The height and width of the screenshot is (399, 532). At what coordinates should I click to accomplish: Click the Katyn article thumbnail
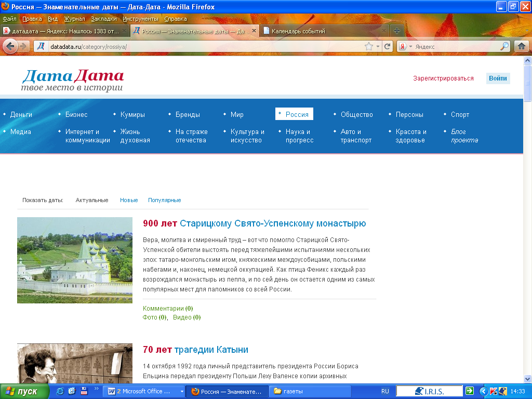click(75, 363)
